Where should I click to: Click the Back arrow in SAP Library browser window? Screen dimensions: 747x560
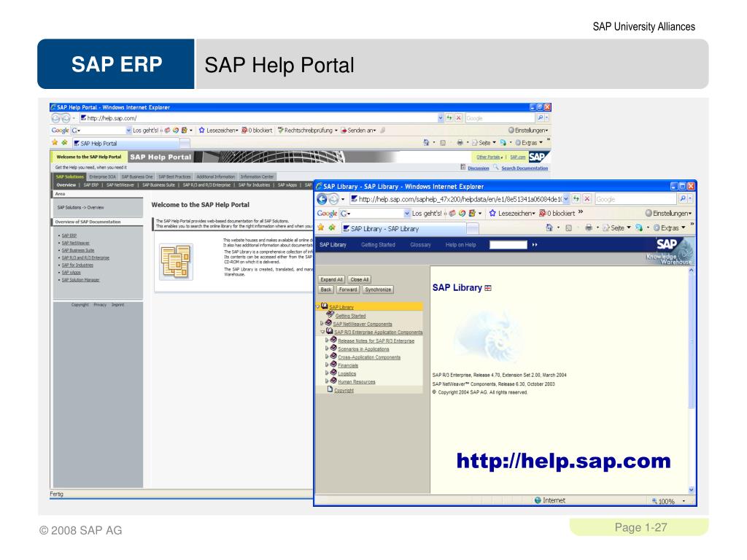[322, 199]
